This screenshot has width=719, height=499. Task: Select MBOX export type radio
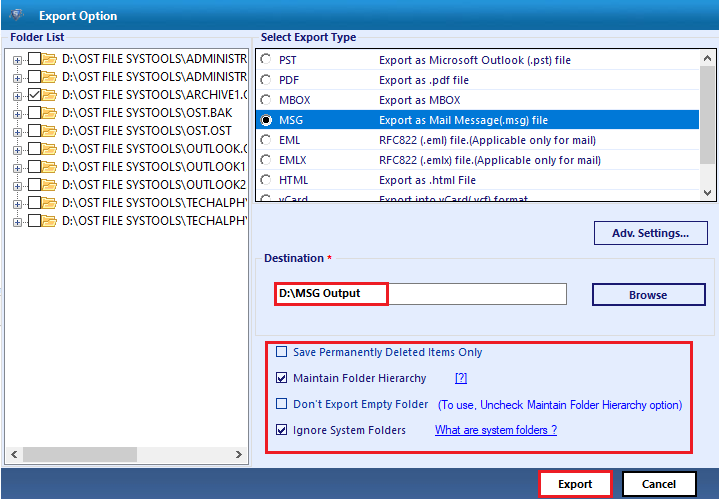tap(265, 100)
